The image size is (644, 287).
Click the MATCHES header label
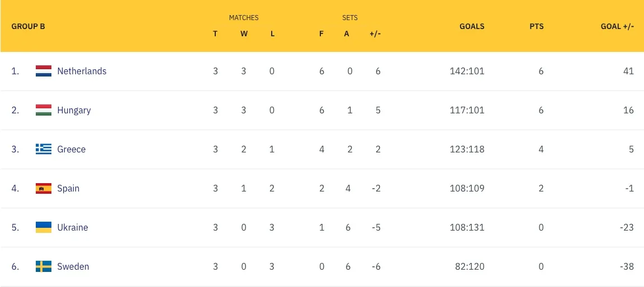tap(244, 18)
